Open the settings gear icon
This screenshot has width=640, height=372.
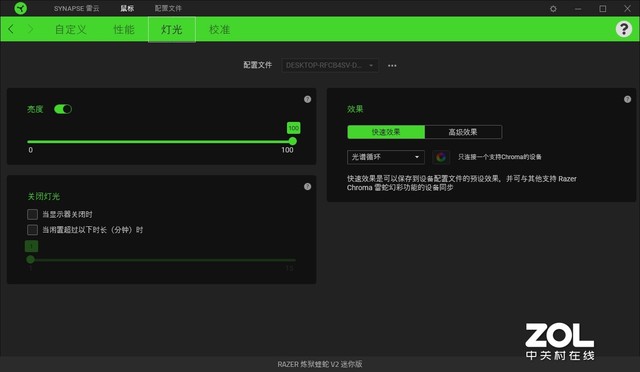pos(553,9)
